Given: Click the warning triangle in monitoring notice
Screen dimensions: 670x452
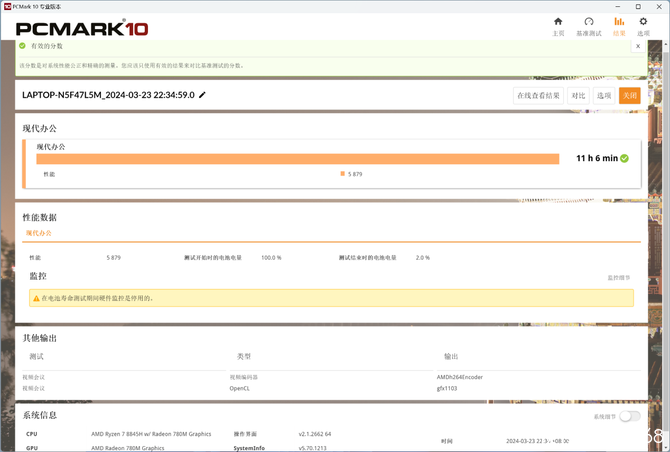Looking at the screenshot, I should (x=35, y=298).
